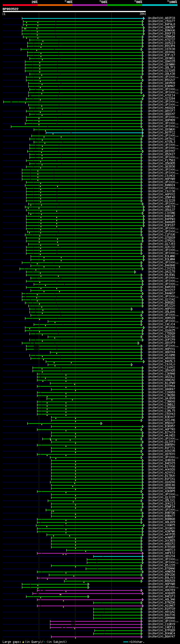Select the UniRef100_C6TK38 label

[161, 49]
